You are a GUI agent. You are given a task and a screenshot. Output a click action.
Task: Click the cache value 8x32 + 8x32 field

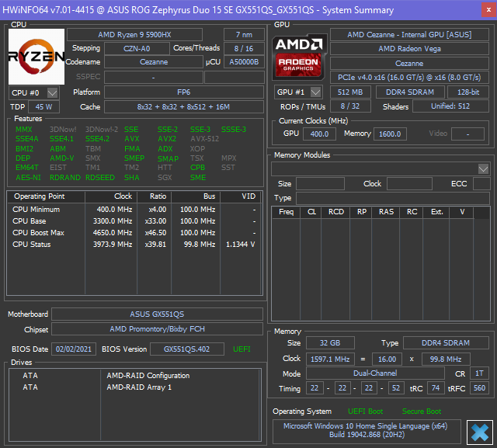(x=184, y=107)
